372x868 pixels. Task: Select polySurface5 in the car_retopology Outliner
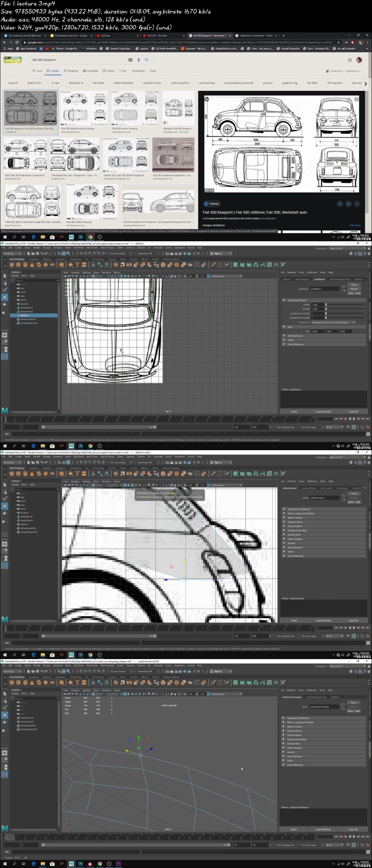(27, 722)
